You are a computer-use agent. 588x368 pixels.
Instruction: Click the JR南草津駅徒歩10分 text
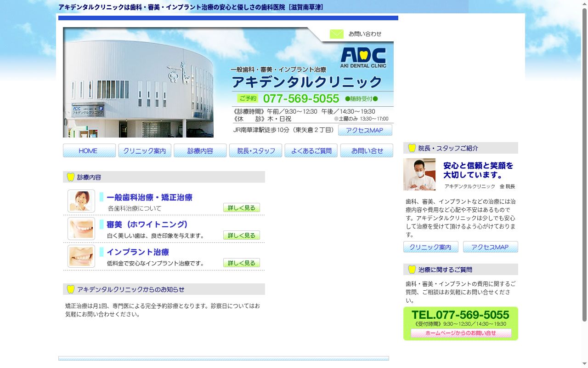click(x=283, y=130)
